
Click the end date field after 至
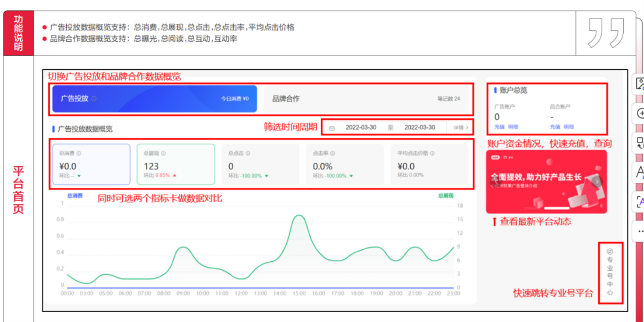(x=419, y=128)
